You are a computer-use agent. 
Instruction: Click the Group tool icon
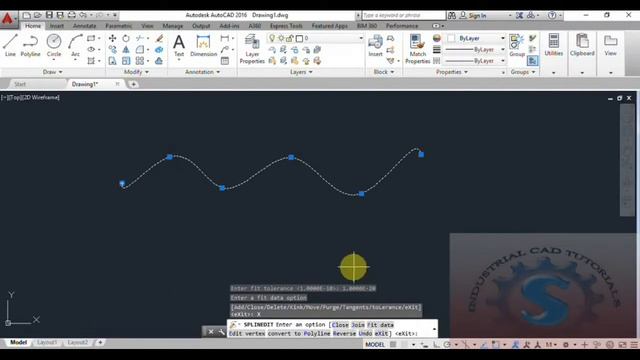(x=517, y=45)
